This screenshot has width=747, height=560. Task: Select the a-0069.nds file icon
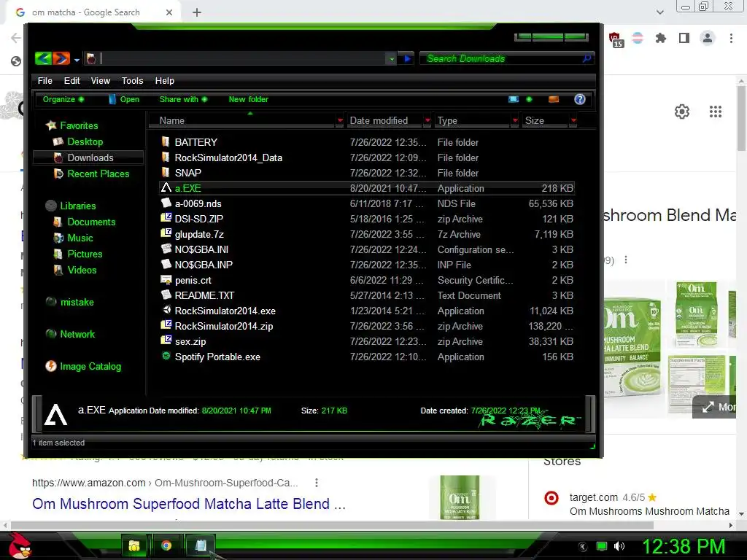coord(166,203)
